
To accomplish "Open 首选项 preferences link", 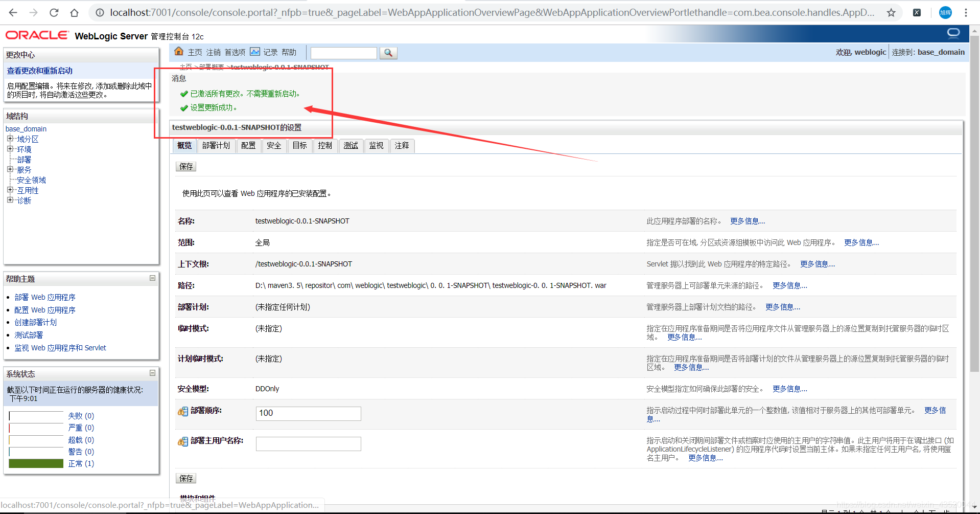I will (235, 52).
